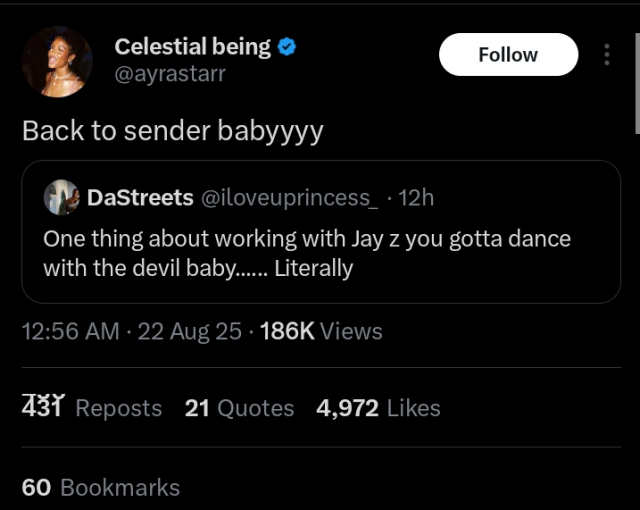Click the blue verified badge
This screenshot has height=510, width=640.
[288, 46]
